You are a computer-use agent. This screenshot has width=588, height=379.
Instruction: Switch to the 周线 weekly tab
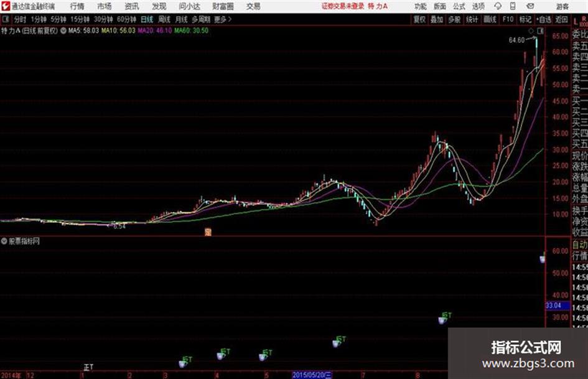coord(164,19)
